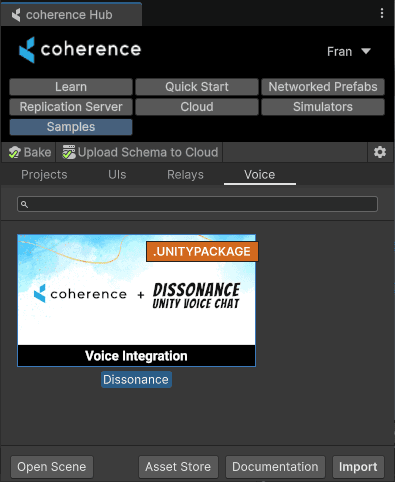Switch to the Cloud section
The image size is (395, 482).
point(197,107)
